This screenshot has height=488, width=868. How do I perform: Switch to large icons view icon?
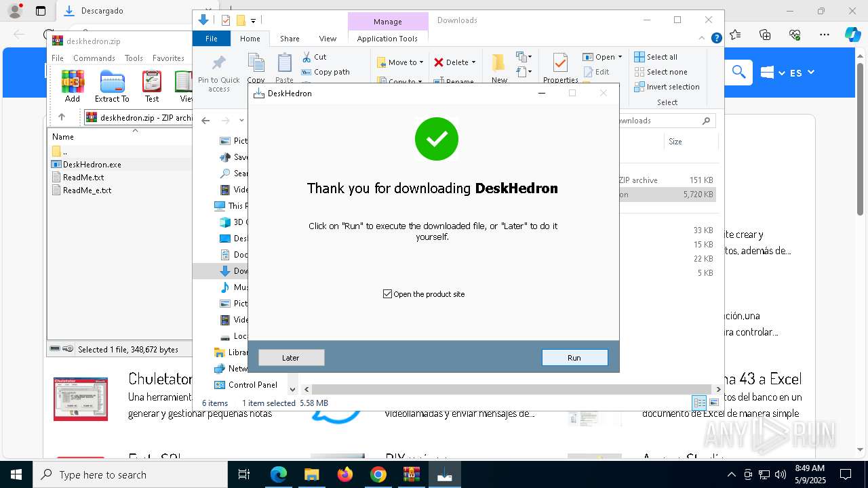pos(713,403)
